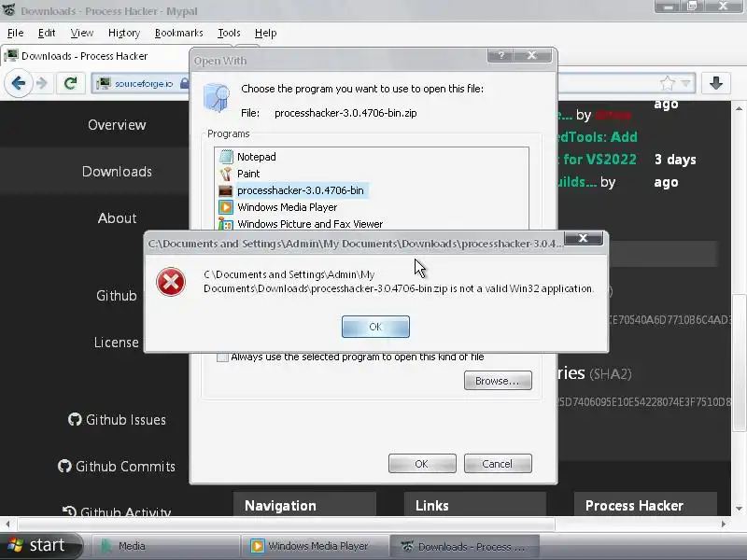Open the File menu

(x=15, y=33)
